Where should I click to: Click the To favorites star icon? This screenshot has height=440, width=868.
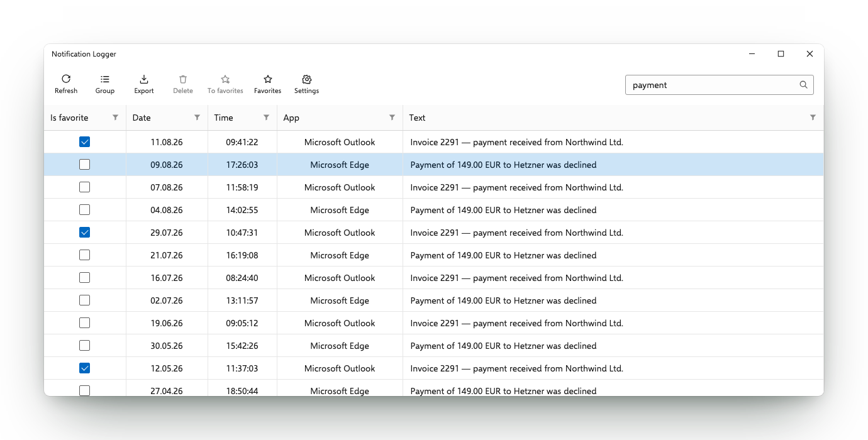point(225,79)
